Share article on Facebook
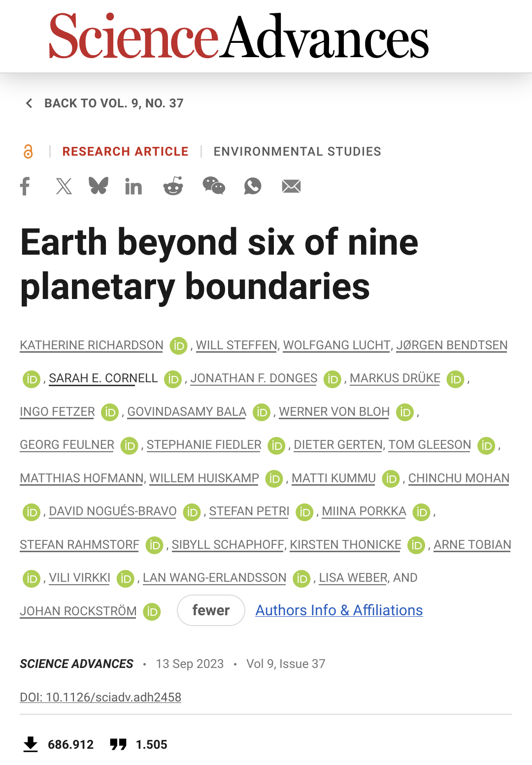This screenshot has height=765, width=532. (x=25, y=186)
